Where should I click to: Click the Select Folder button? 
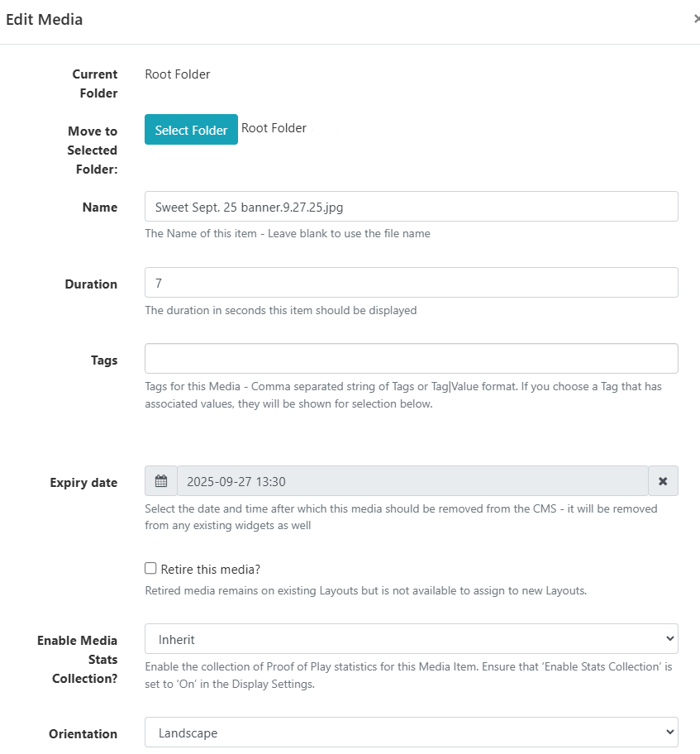191,130
